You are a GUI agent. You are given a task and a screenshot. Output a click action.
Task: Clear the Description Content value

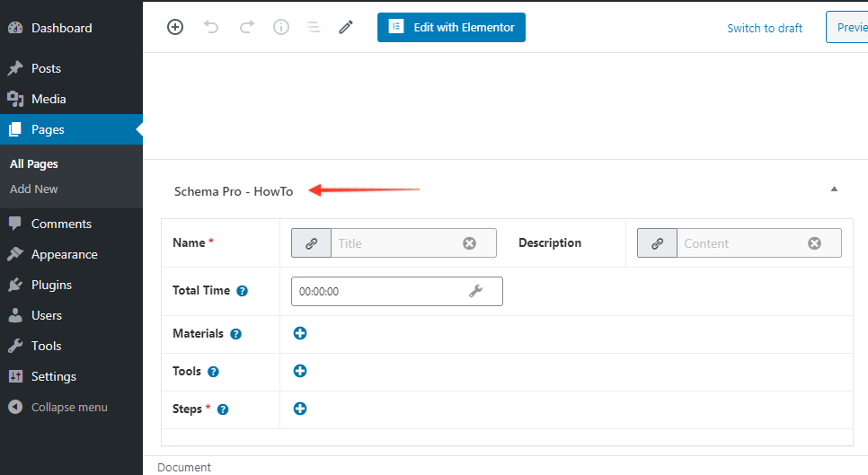tap(814, 243)
